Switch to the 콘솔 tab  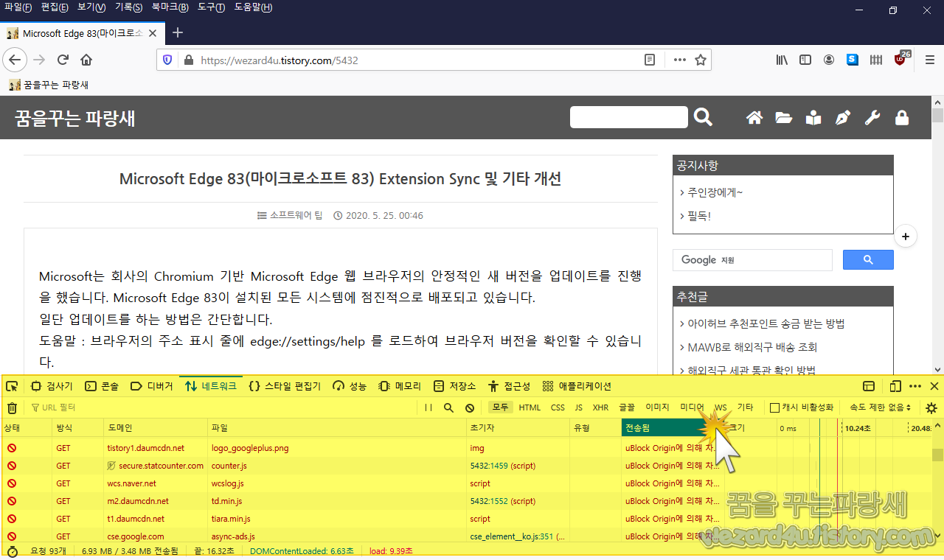[102, 386]
